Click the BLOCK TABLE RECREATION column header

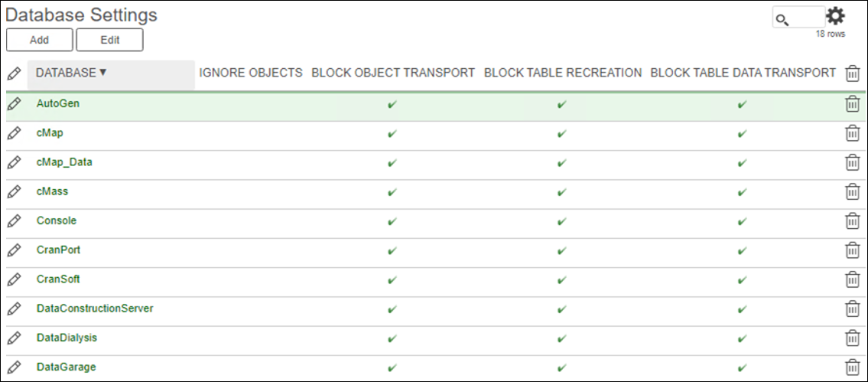point(563,73)
